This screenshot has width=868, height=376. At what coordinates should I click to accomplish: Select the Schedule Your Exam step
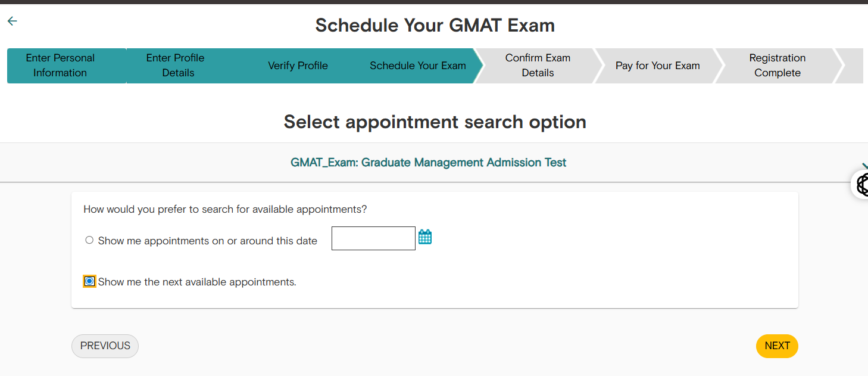417,66
